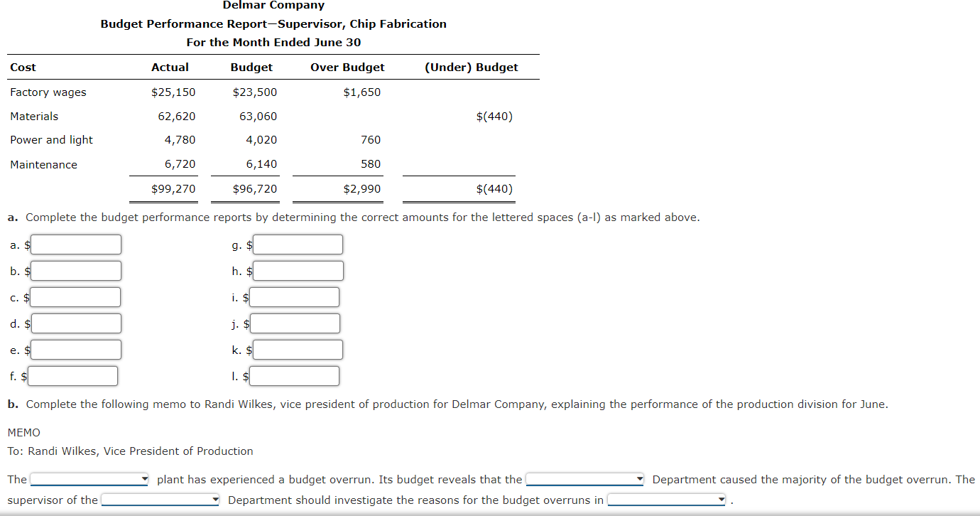Click the Maintenance budget value 6,140

pyautogui.click(x=262, y=164)
